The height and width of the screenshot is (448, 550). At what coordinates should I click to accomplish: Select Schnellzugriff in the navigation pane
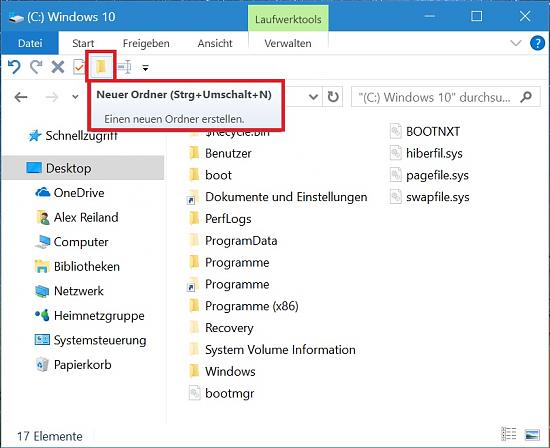pyautogui.click(x=81, y=135)
